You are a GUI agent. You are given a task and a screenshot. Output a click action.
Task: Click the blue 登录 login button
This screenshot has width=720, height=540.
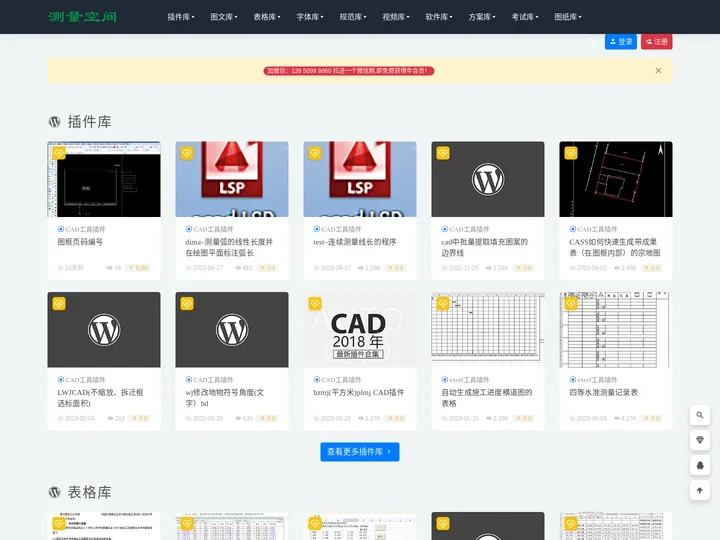[620, 42]
